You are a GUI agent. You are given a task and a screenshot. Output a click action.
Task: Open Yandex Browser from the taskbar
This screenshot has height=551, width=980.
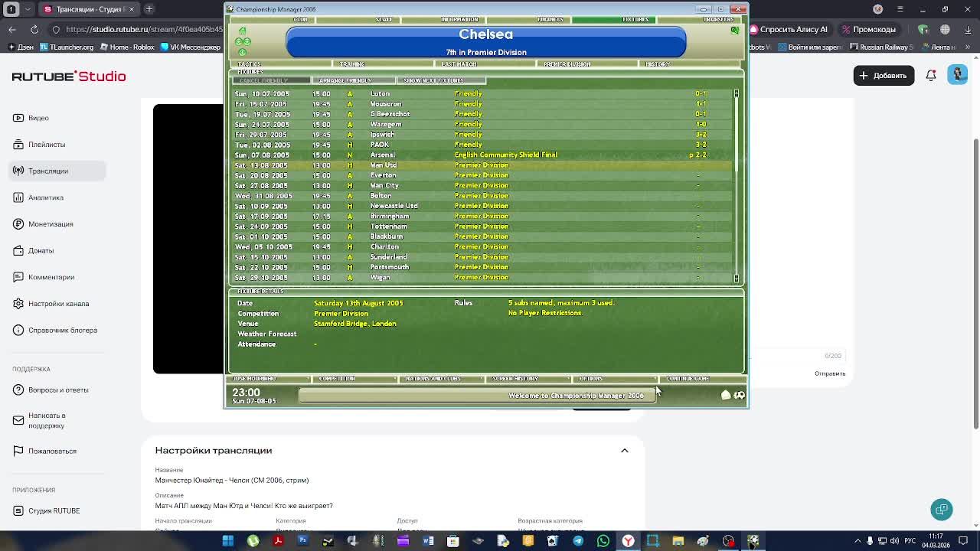click(628, 541)
